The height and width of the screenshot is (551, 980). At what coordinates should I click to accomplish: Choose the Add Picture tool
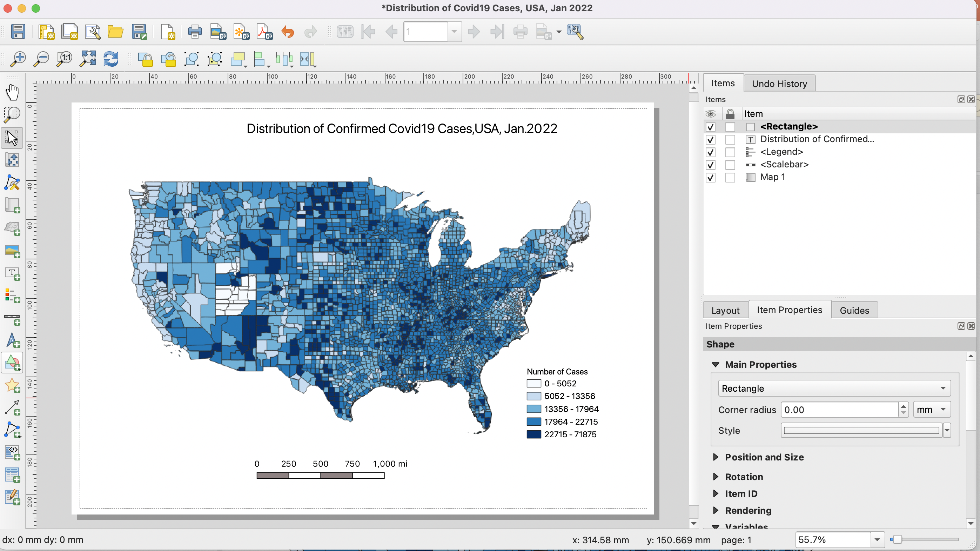[x=12, y=251]
